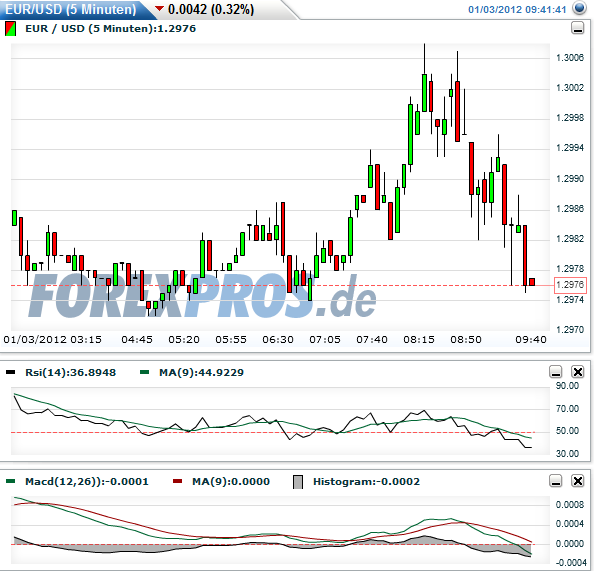Screen dimensions: 596x571
Task: Click the green MA(9) RSI legend swatch
Action: pyautogui.click(x=144, y=373)
